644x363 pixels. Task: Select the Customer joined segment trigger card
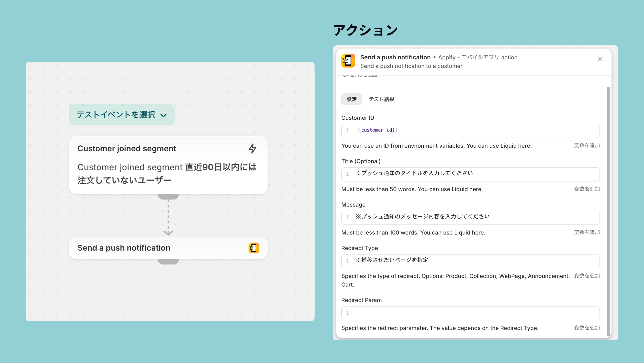point(168,165)
